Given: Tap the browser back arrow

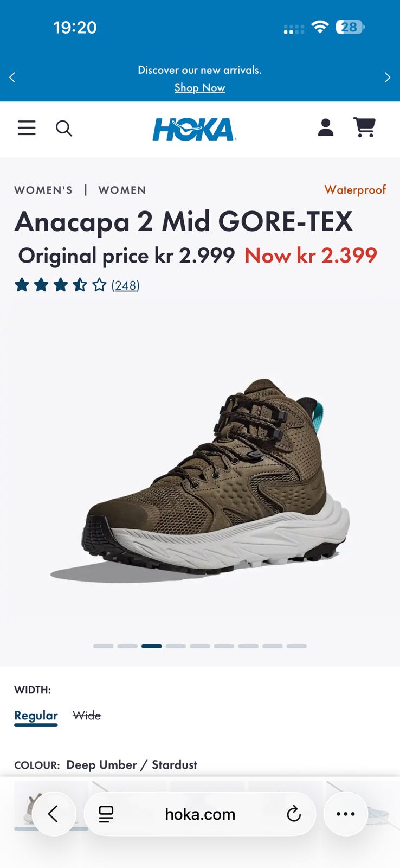Looking at the screenshot, I should pos(53,814).
